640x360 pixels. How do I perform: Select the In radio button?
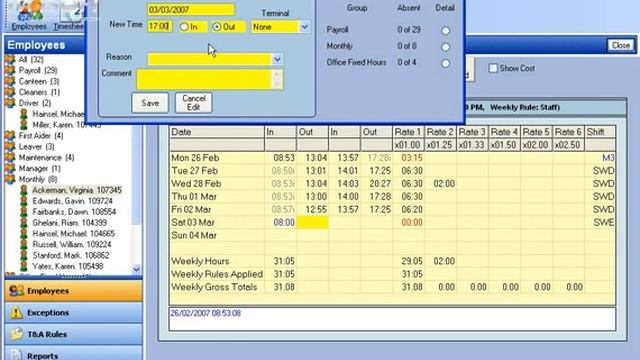[x=184, y=27]
